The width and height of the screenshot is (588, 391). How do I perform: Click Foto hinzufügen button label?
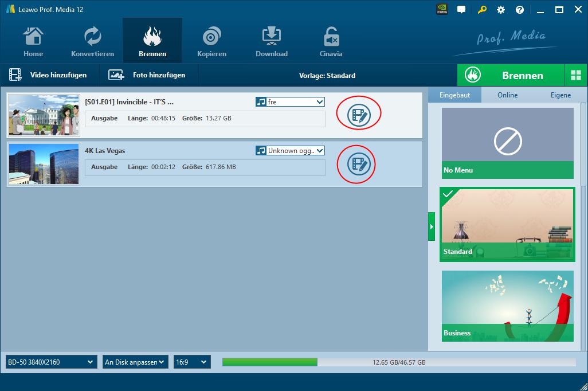[x=159, y=75]
